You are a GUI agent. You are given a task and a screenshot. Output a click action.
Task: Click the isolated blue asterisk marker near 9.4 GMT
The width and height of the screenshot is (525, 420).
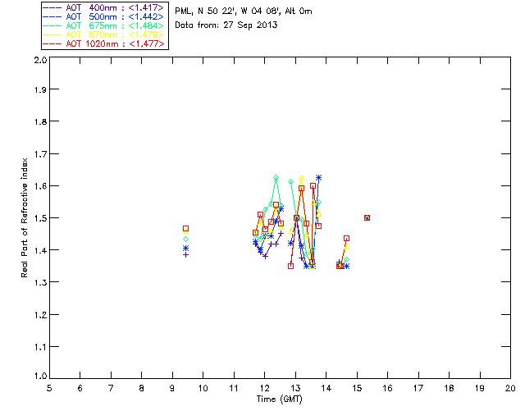pos(186,249)
